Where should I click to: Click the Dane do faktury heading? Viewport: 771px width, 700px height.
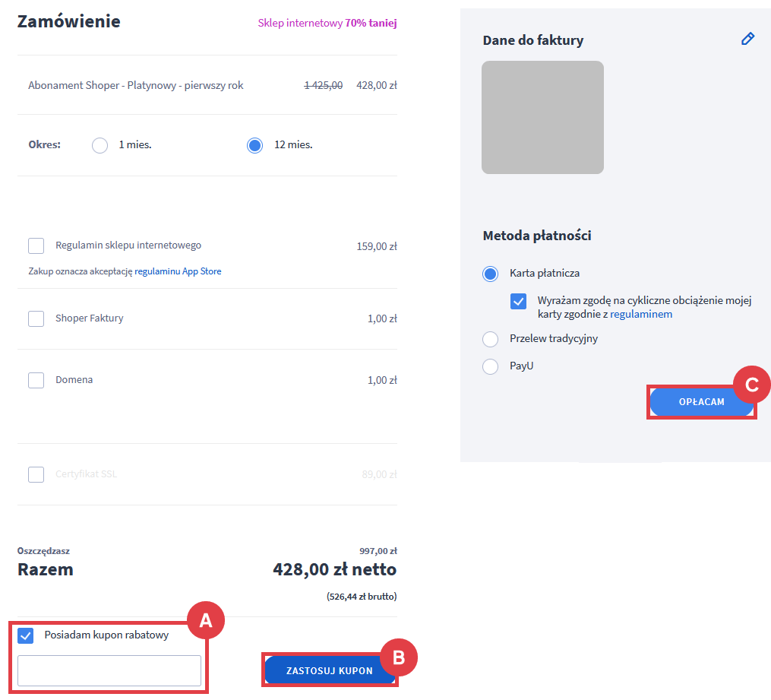tap(533, 40)
